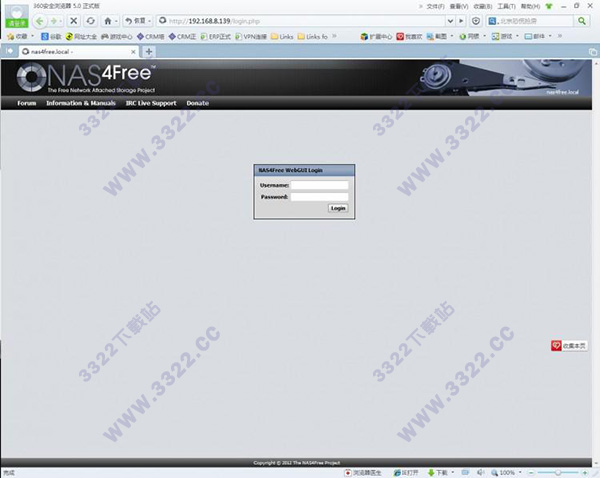Click the Password input field

(319, 197)
